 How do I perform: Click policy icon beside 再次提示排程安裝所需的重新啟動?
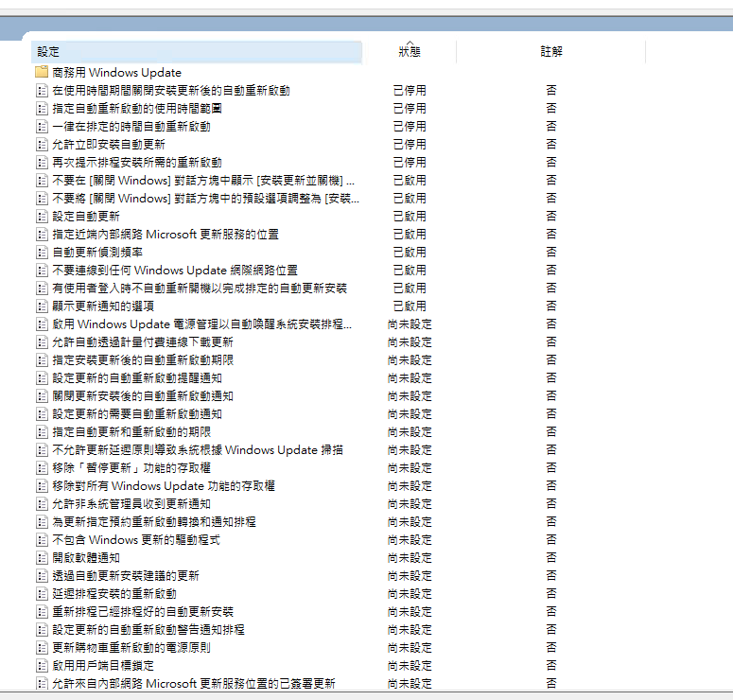(42, 163)
